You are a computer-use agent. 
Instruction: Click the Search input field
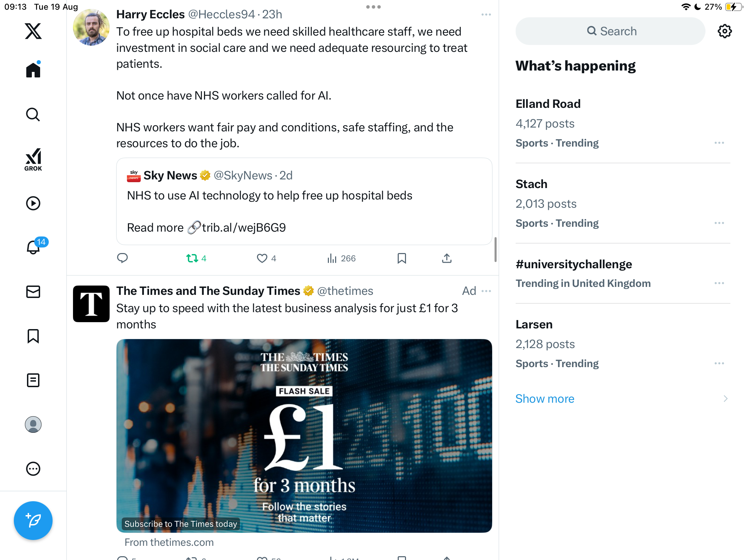(610, 31)
